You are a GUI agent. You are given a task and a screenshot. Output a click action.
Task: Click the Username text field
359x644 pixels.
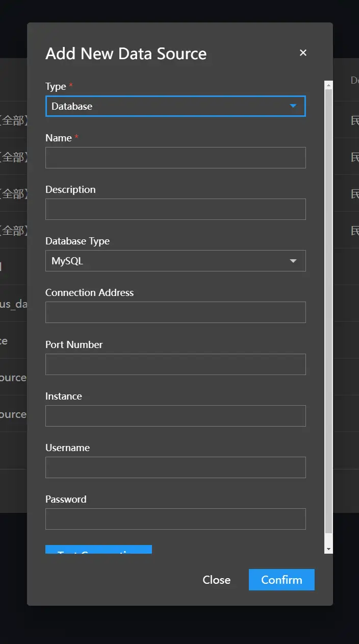click(x=175, y=467)
